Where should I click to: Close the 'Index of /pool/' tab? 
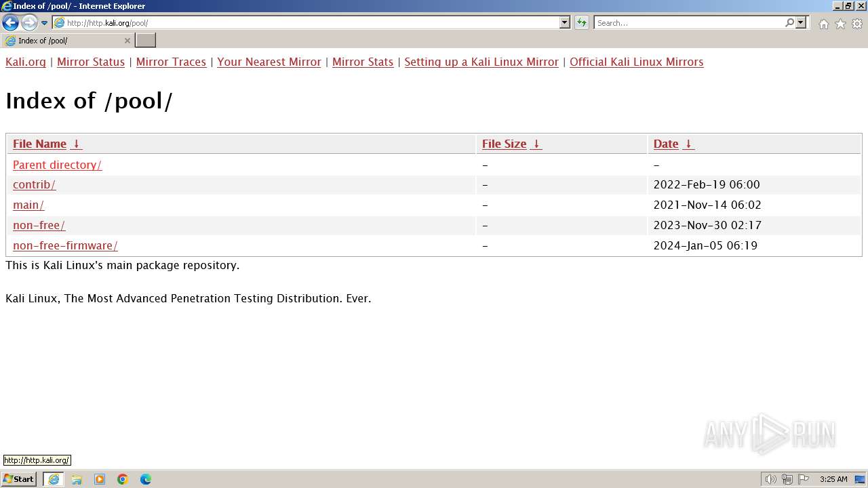pos(127,41)
